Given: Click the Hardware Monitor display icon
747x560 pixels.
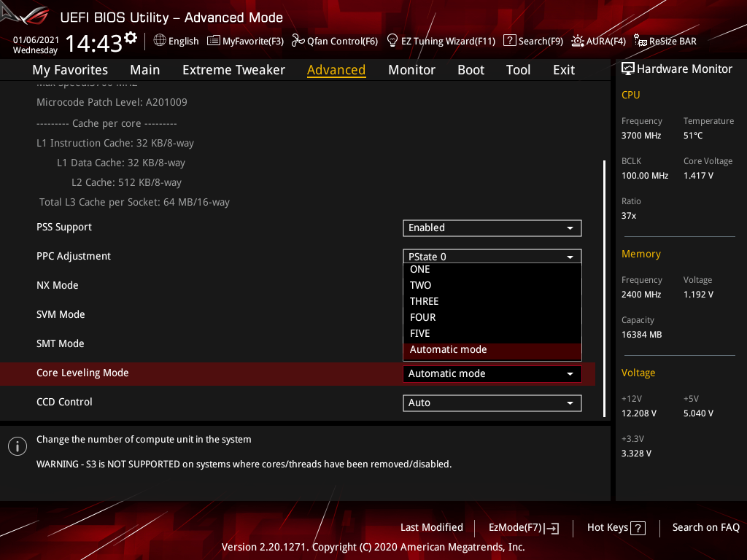Looking at the screenshot, I should [x=628, y=69].
